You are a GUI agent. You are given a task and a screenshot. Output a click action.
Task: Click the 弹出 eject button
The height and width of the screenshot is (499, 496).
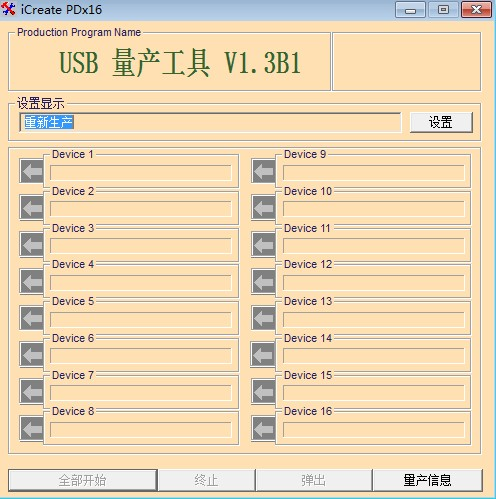[313, 480]
